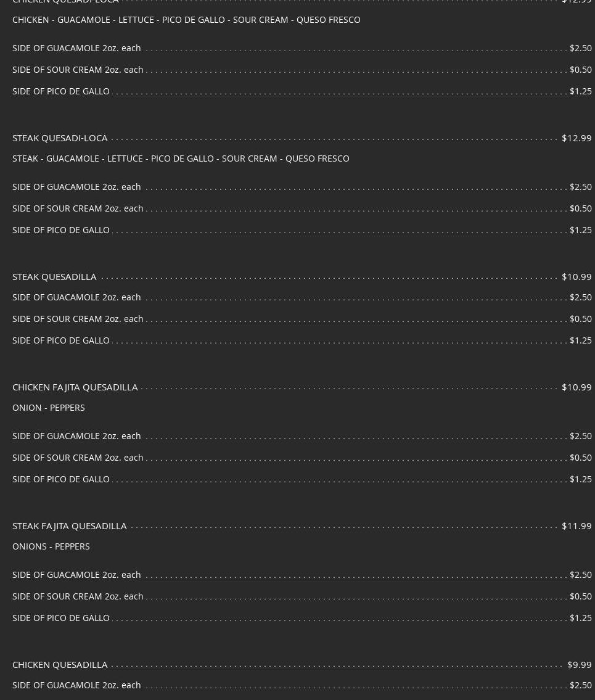
Task: Click Side of Pico de Gallo under Chicken Fajita Quesadilla
Action: coord(61,479)
